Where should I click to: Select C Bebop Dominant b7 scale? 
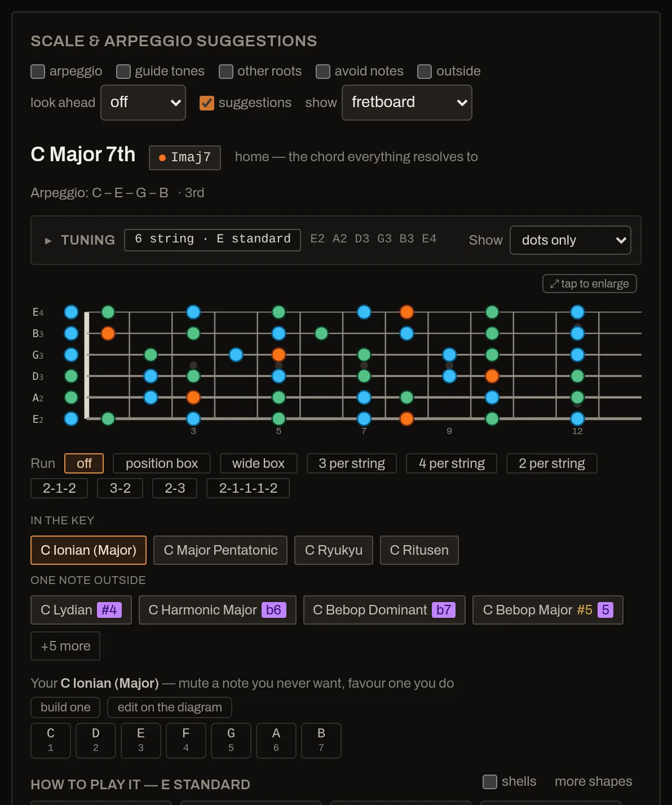(384, 610)
